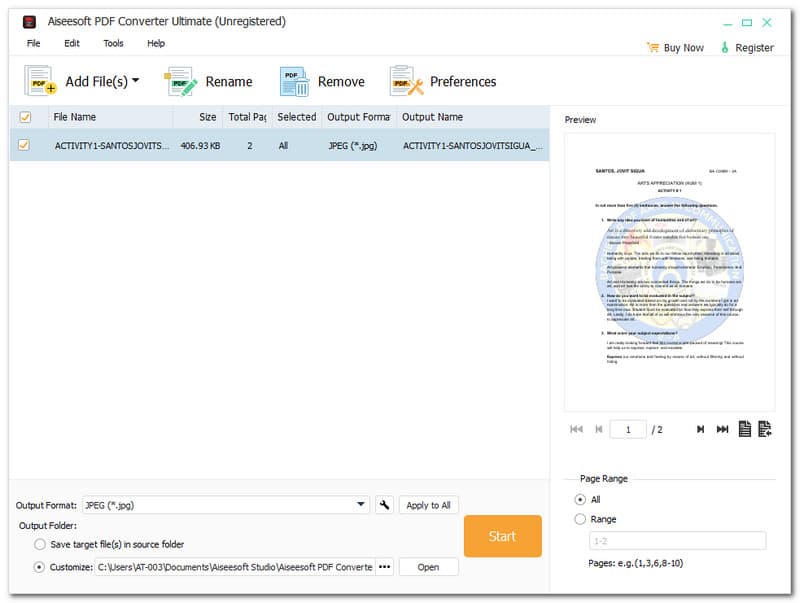Jump to first preview page
This screenshot has height=603, width=800.
click(x=576, y=429)
